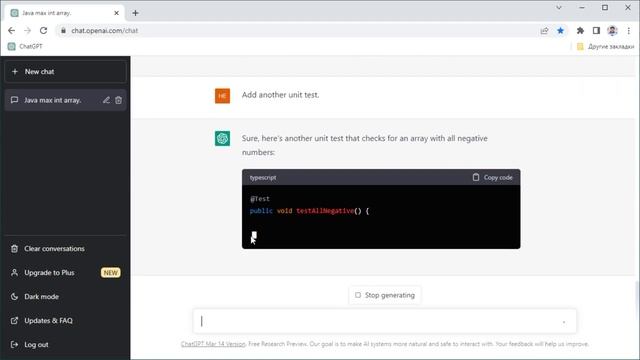Click the padlock site info icon
The height and width of the screenshot is (360, 640).
click(x=63, y=31)
